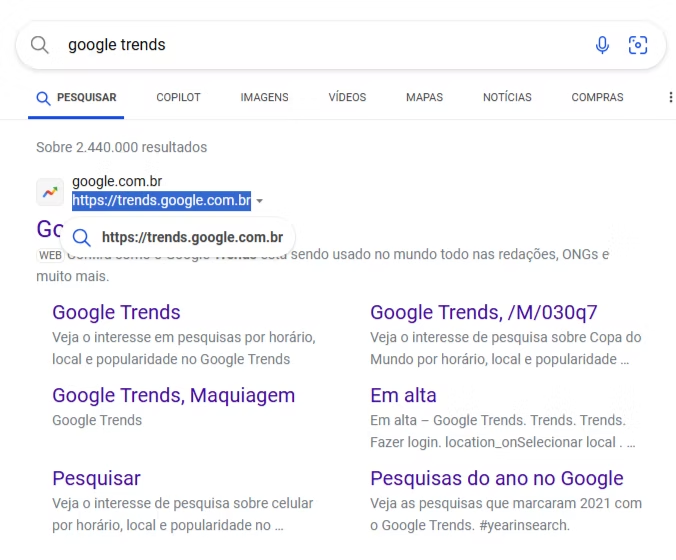
Task: Open Pesquisas do ano no Google
Action: tap(497, 479)
